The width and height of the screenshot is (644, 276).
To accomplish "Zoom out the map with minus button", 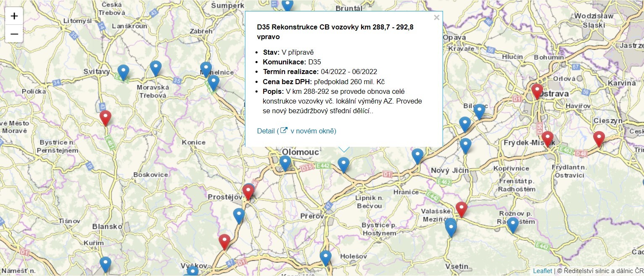I will coord(14,34).
